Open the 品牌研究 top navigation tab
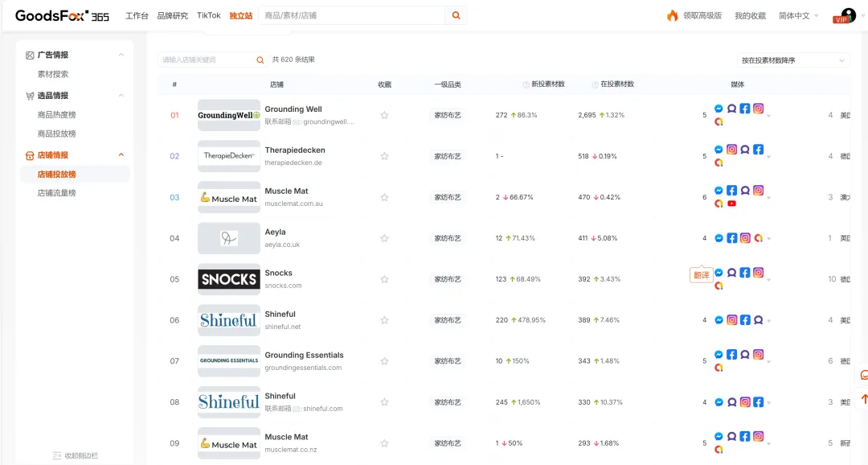This screenshot has height=465, width=868. click(x=173, y=15)
